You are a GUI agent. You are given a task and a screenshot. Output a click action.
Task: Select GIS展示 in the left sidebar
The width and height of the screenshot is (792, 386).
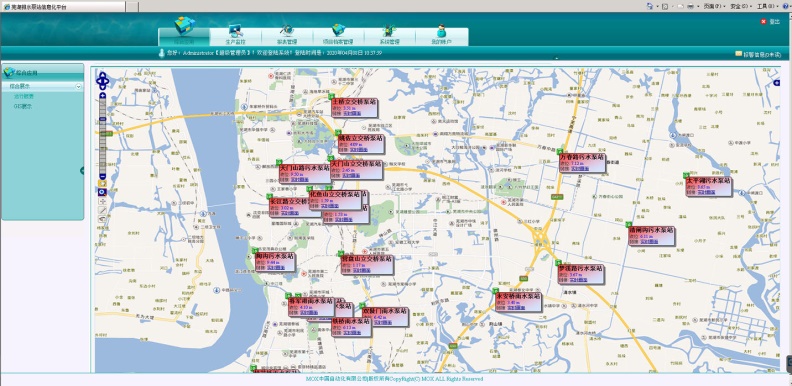point(23,107)
